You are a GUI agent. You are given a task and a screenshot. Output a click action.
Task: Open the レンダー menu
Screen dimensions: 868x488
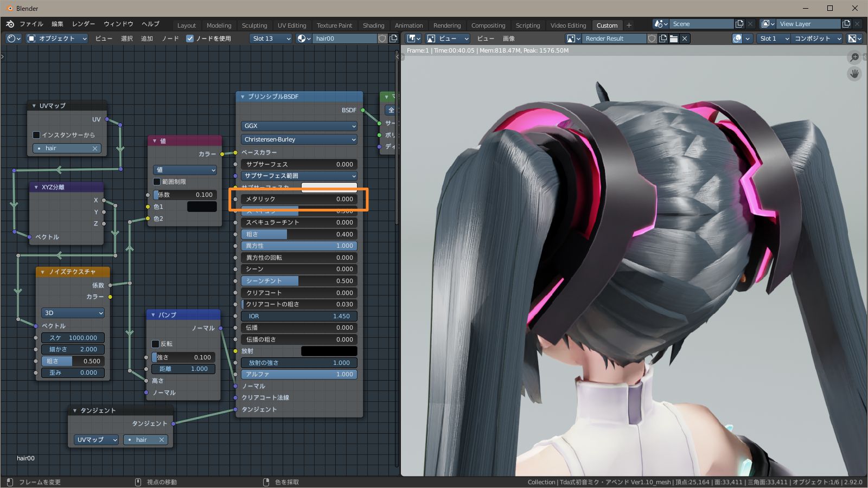84,24
